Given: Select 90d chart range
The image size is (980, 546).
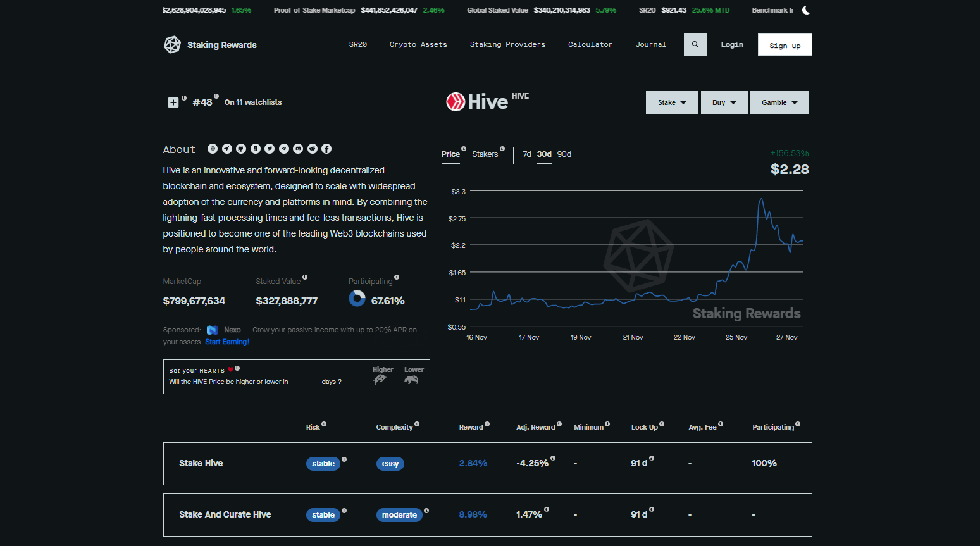Looking at the screenshot, I should 564,154.
